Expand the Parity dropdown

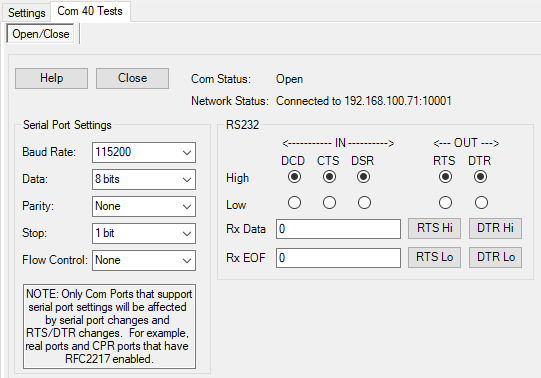click(x=144, y=206)
